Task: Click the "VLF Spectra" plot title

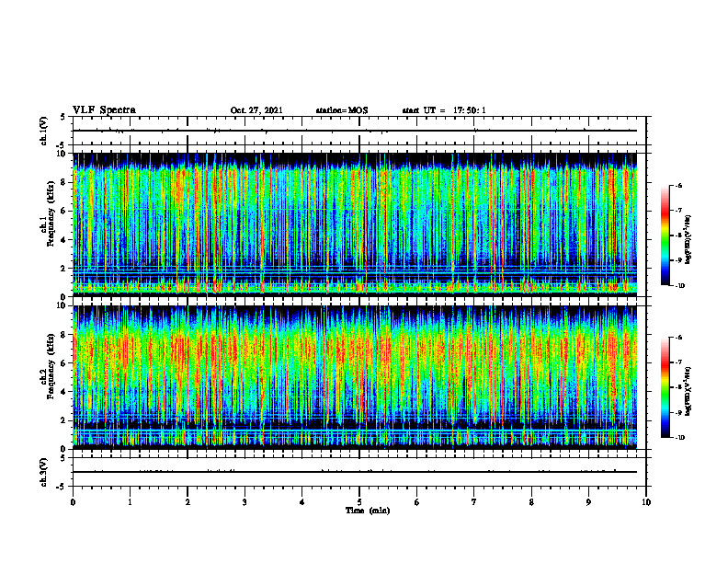Action: [104, 110]
